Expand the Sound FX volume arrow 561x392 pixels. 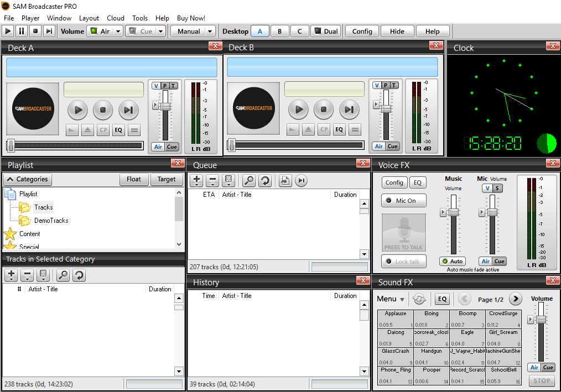pyautogui.click(x=531, y=320)
